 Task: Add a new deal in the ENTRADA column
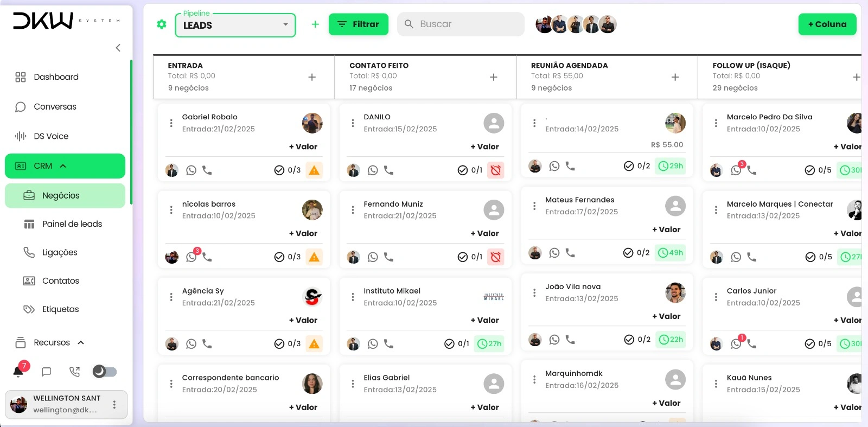[312, 77]
